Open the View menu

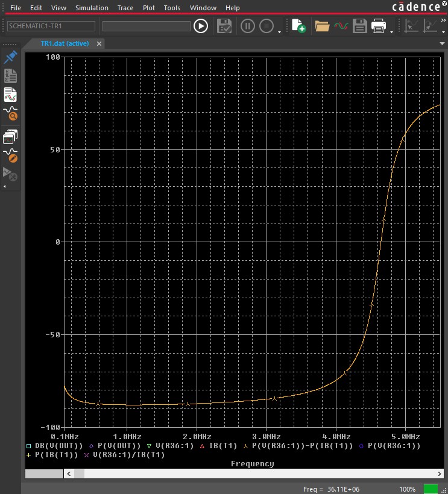coord(58,8)
